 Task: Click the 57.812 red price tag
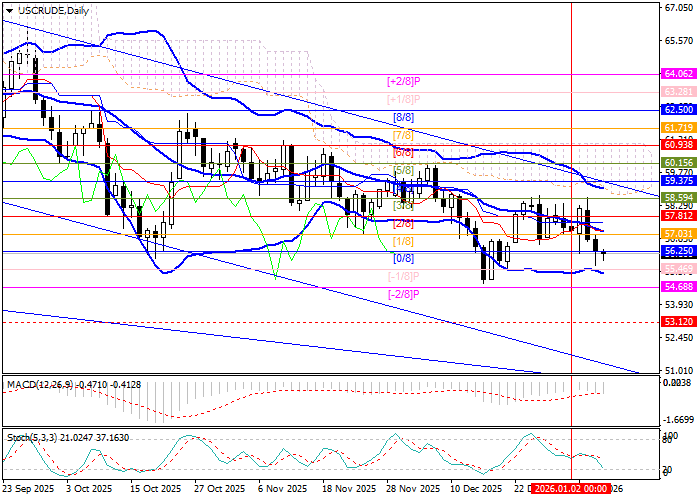click(x=679, y=215)
